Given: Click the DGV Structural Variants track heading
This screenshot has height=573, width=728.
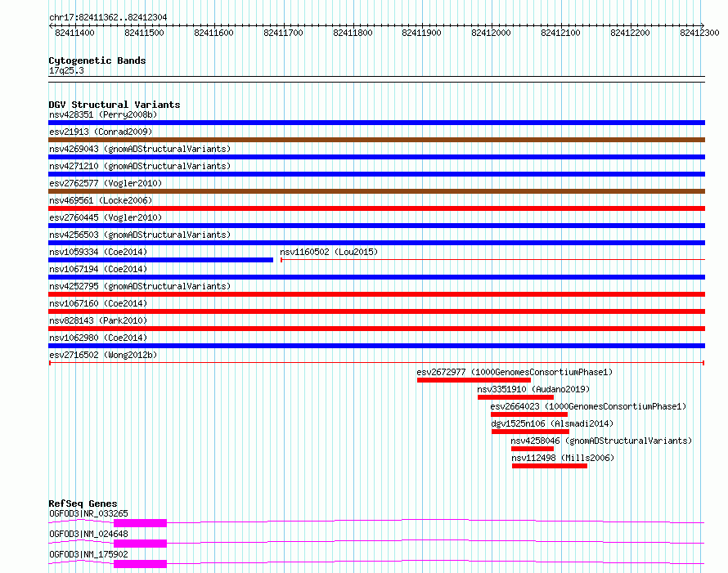Looking at the screenshot, I should click(x=115, y=105).
